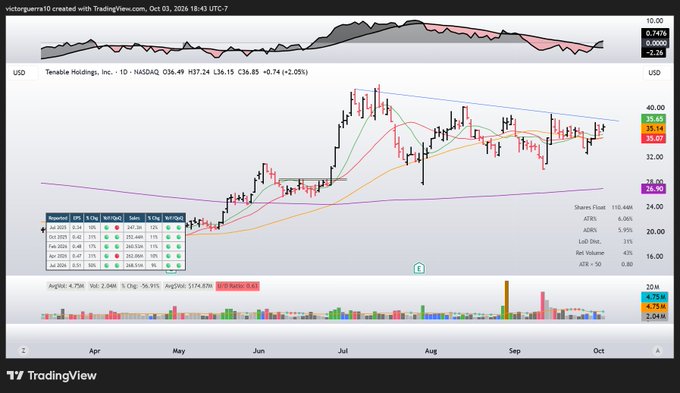Click the 40.00 price axis tick
680x393 pixels.
[655, 108]
